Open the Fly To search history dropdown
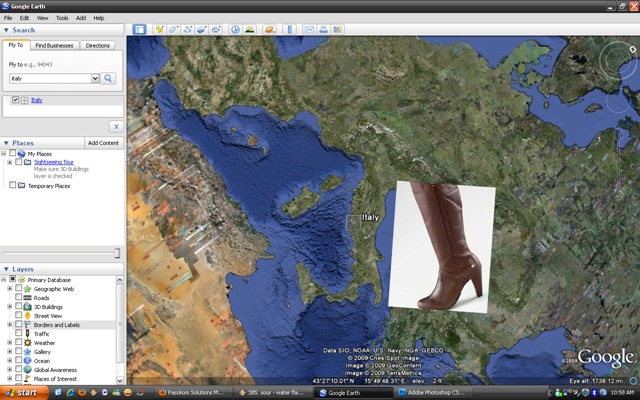 95,78
